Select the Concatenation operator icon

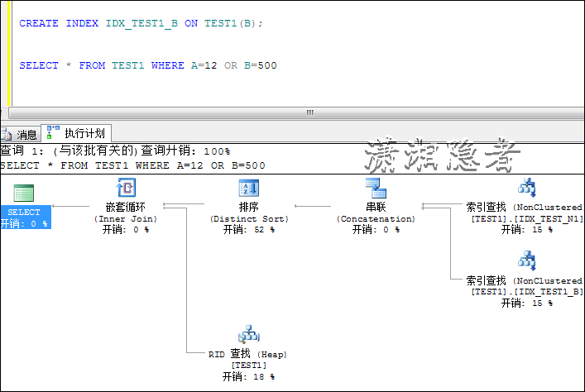pyautogui.click(x=376, y=188)
